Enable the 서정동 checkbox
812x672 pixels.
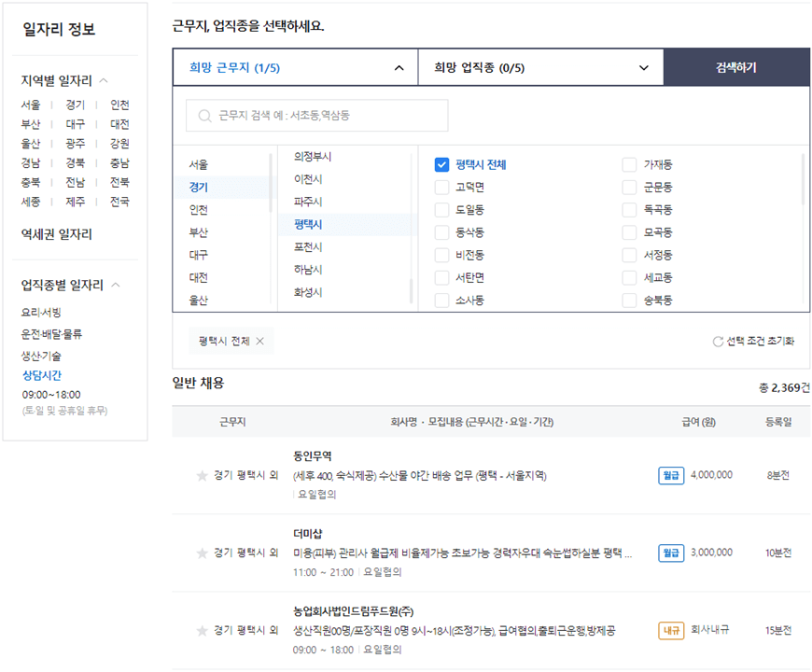(632, 254)
